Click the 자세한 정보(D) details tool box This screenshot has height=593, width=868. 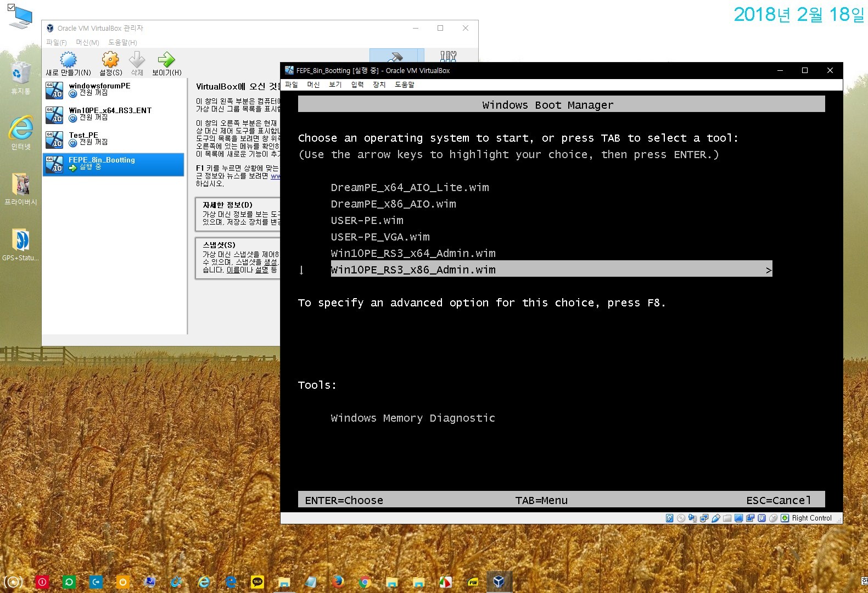click(238, 215)
